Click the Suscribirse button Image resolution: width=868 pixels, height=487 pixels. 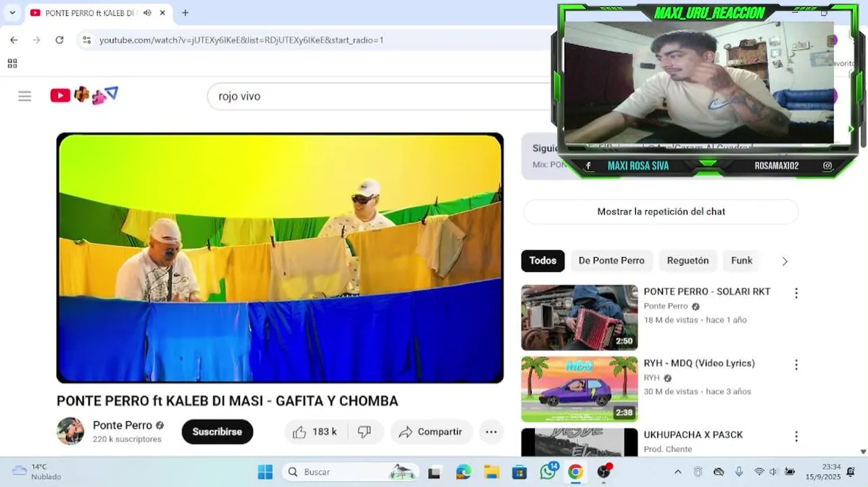[217, 432]
